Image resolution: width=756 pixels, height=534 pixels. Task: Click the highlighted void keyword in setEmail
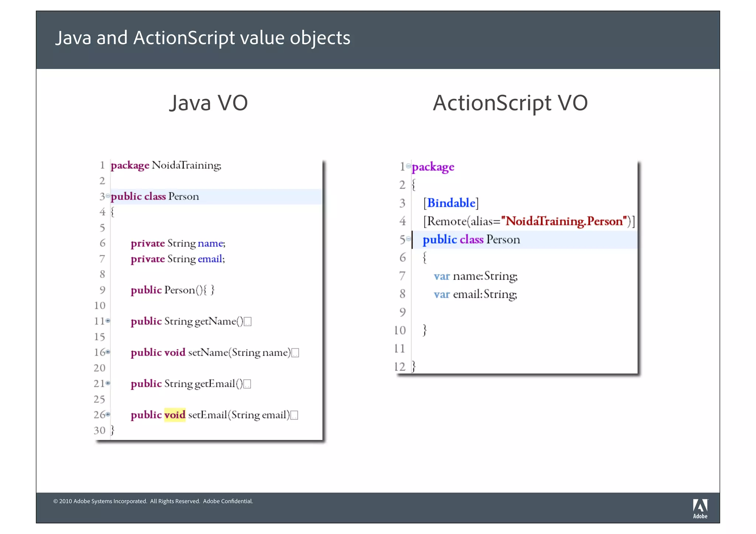pos(175,415)
